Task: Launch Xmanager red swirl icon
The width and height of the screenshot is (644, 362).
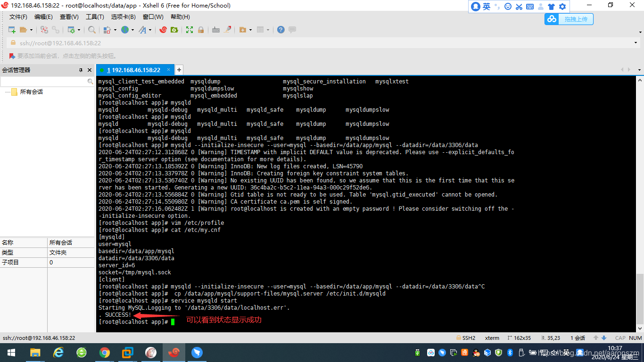Action: (x=163, y=30)
